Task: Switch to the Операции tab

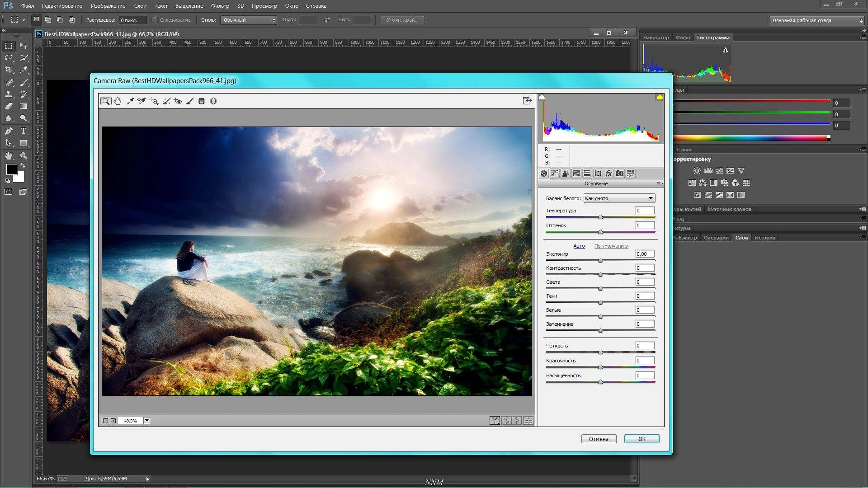Action: pyautogui.click(x=716, y=238)
